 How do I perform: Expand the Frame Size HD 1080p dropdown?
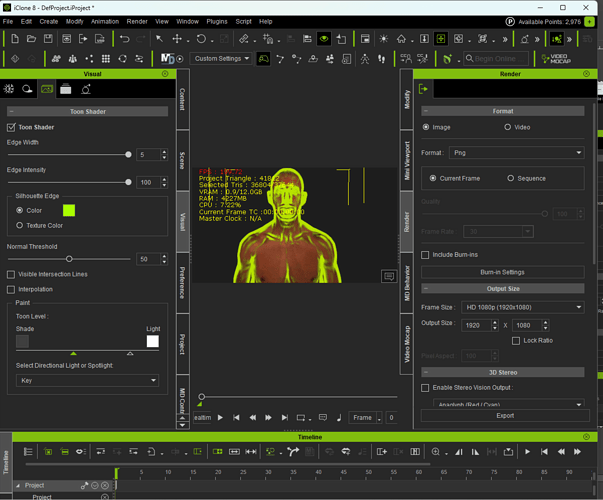click(523, 307)
